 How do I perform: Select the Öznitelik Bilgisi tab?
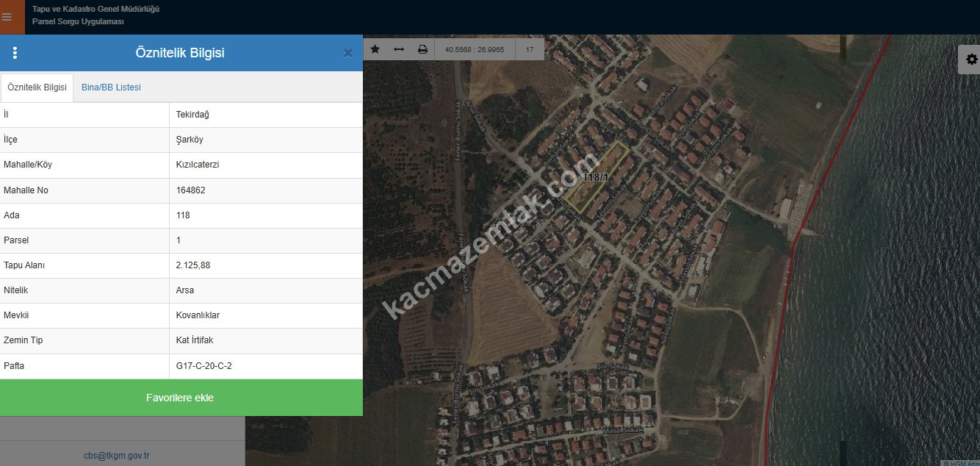point(37,87)
